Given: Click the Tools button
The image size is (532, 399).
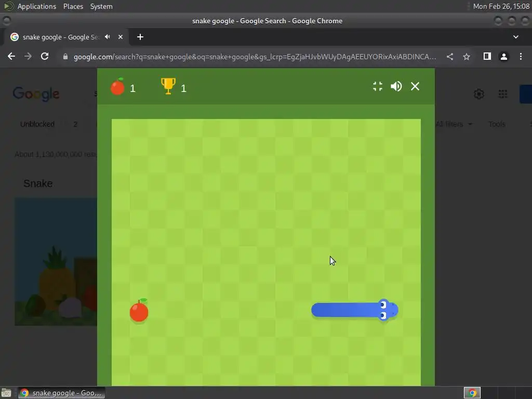Looking at the screenshot, I should pos(497,124).
